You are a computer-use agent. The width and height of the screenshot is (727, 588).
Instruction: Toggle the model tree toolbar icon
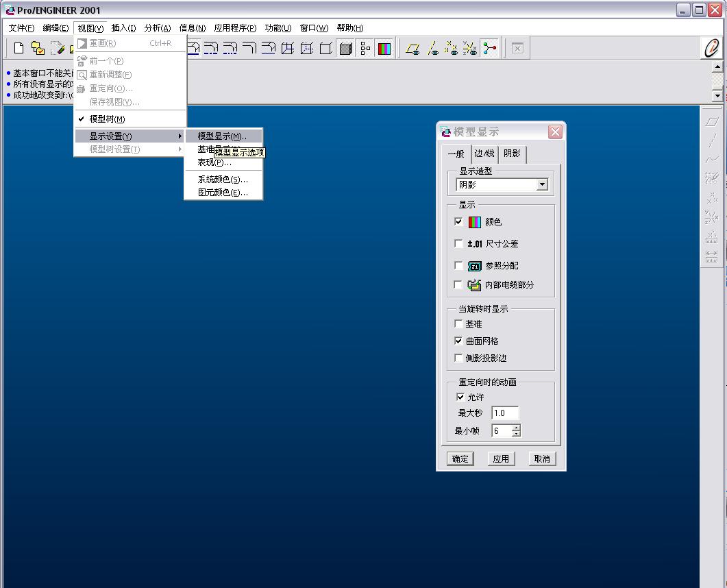click(365, 48)
